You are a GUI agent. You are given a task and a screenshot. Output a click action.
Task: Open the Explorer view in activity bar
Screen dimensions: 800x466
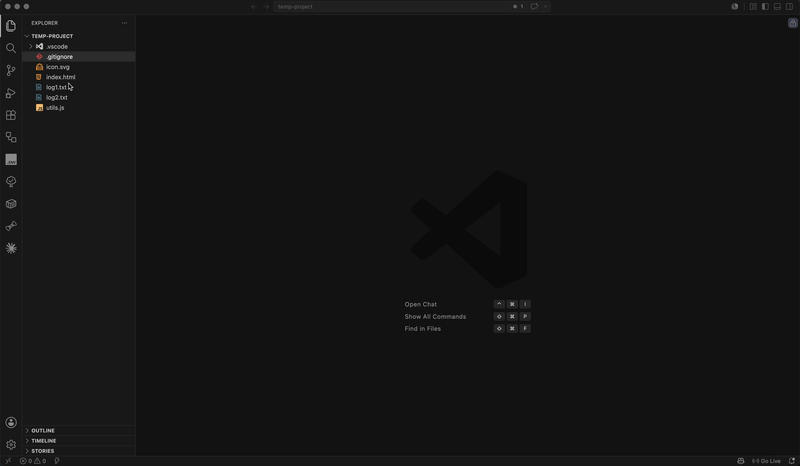[11, 26]
